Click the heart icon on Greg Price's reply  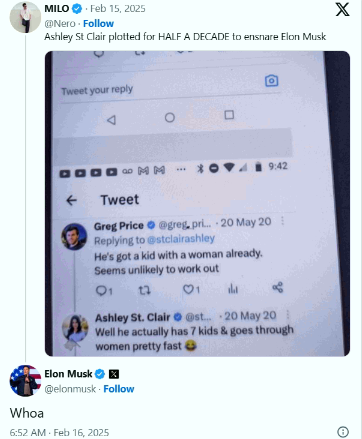pos(188,289)
